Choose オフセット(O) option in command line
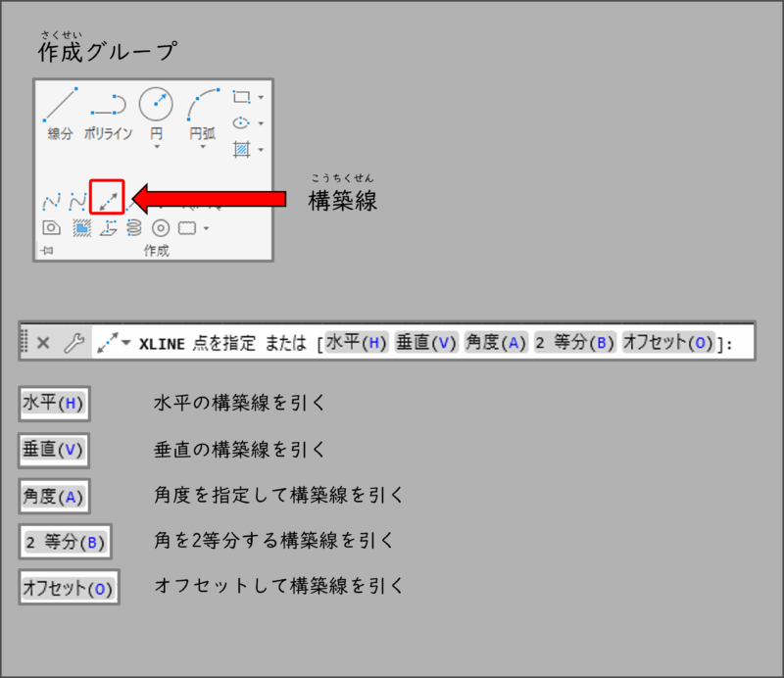 (x=668, y=343)
